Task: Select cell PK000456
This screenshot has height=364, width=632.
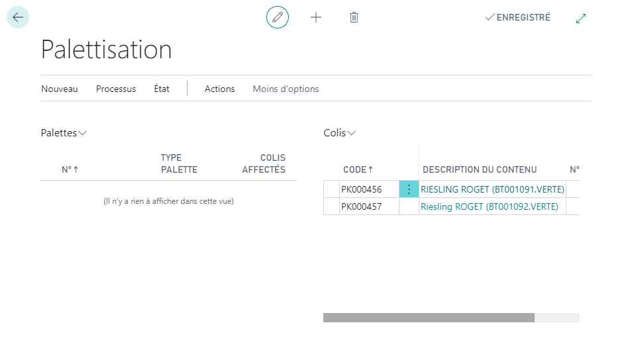Action: point(369,189)
